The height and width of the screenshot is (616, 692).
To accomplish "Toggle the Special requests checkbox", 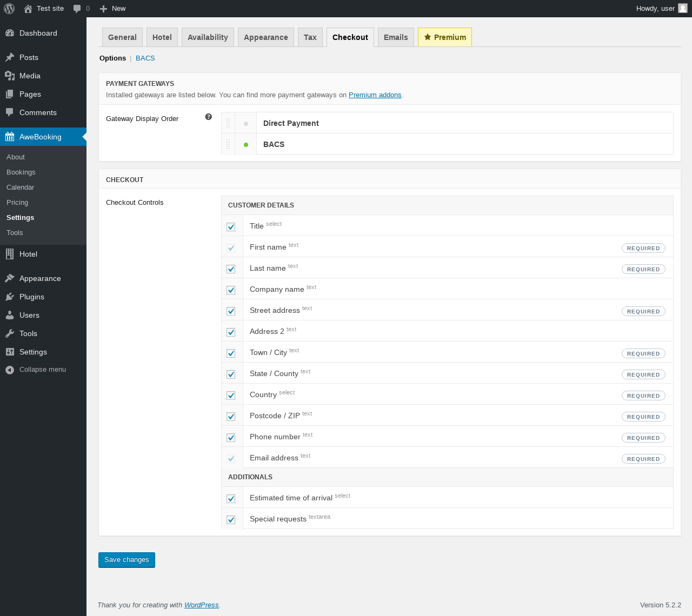I will pyautogui.click(x=231, y=520).
